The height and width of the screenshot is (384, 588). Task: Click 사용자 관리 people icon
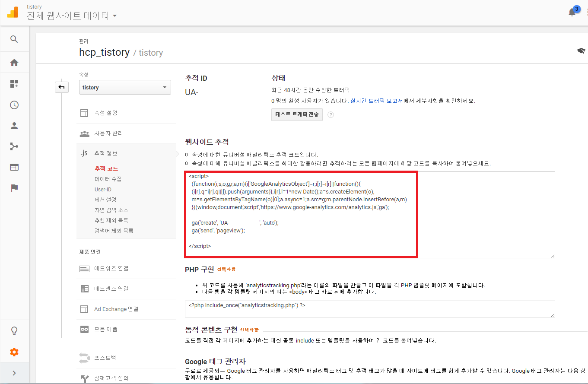click(84, 133)
